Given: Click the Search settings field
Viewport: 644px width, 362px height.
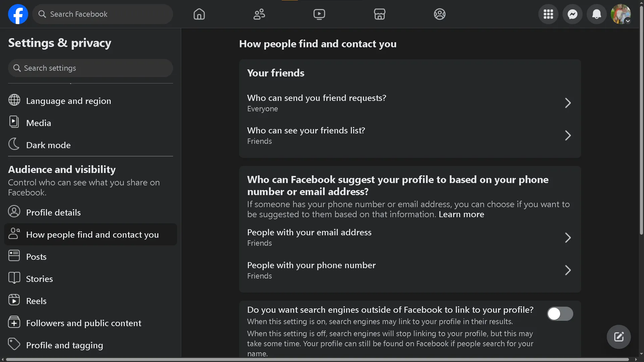Looking at the screenshot, I should 90,68.
